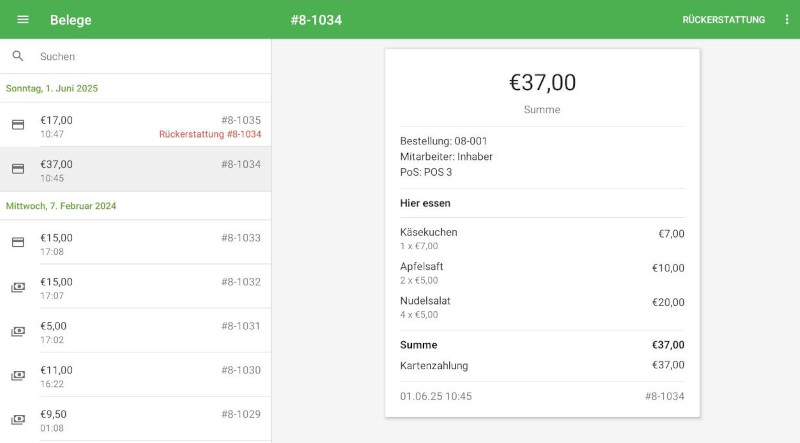The image size is (800, 443).
Task: Click cash icon of receipt #8-1032
Action: click(x=18, y=287)
